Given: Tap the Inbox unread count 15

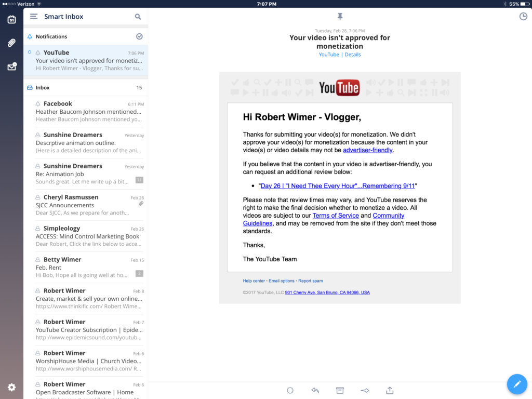Looking at the screenshot, I should (139, 87).
